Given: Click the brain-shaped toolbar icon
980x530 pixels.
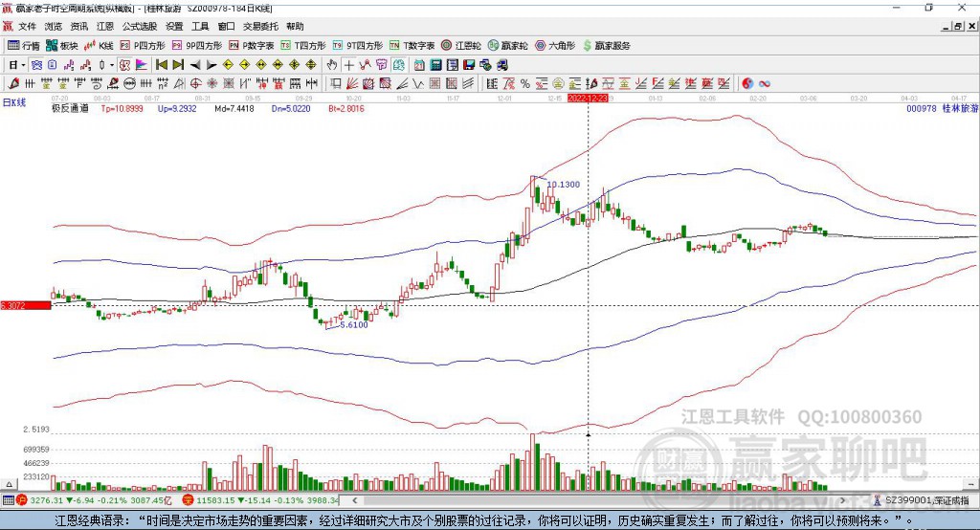Looking at the screenshot, I should pyautogui.click(x=398, y=65).
